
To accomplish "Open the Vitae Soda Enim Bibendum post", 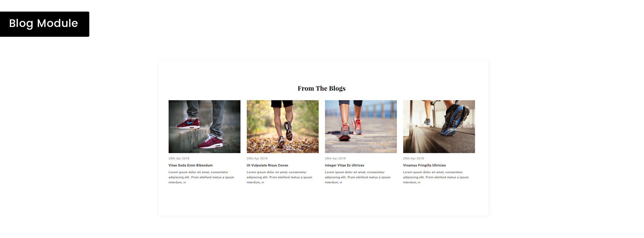I will [190, 165].
